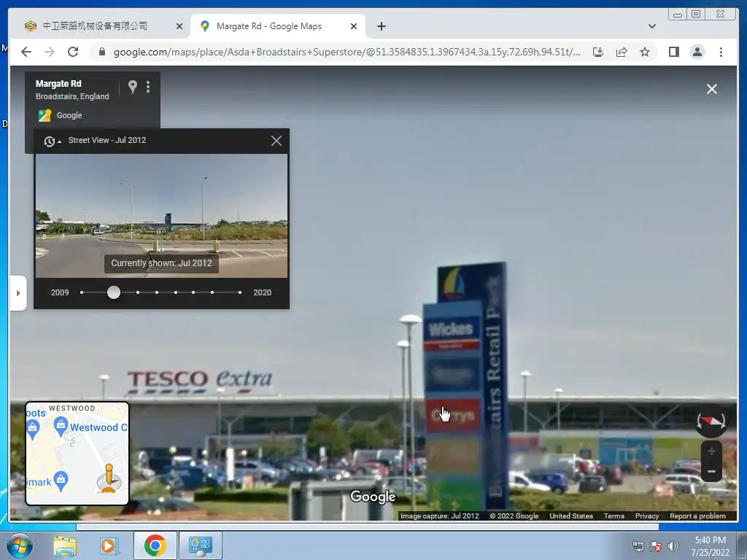Viewport: 747px width, 560px height.
Task: Bookmark this page with the star icon
Action: click(x=645, y=52)
